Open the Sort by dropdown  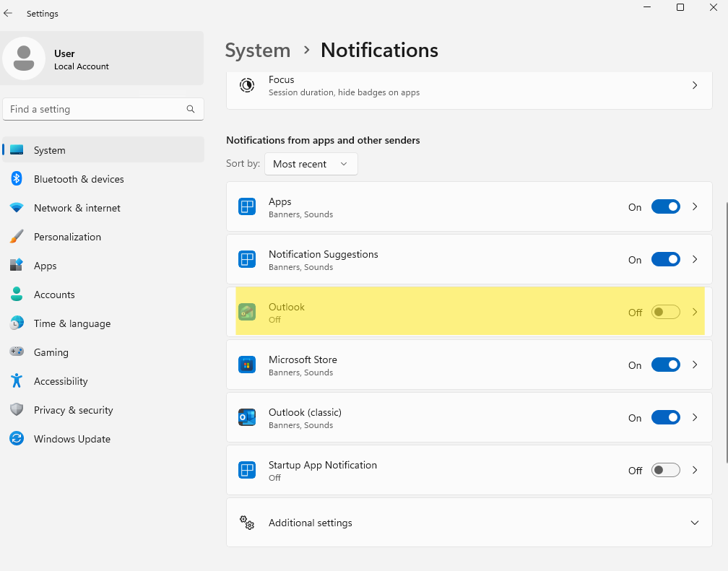pos(311,164)
